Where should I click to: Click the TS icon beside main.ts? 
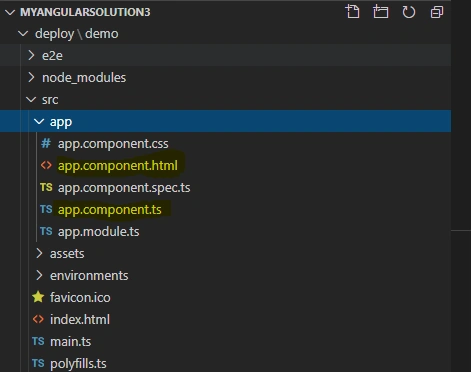click(x=38, y=341)
